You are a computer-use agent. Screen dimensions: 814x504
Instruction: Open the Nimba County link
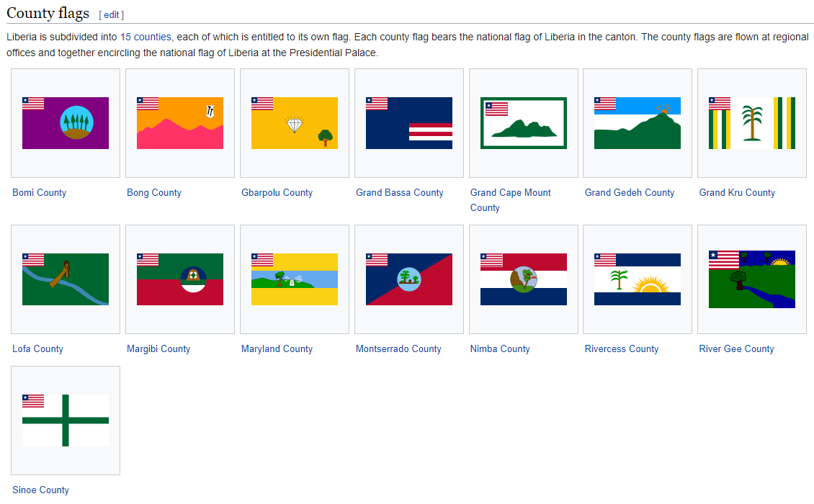(501, 348)
